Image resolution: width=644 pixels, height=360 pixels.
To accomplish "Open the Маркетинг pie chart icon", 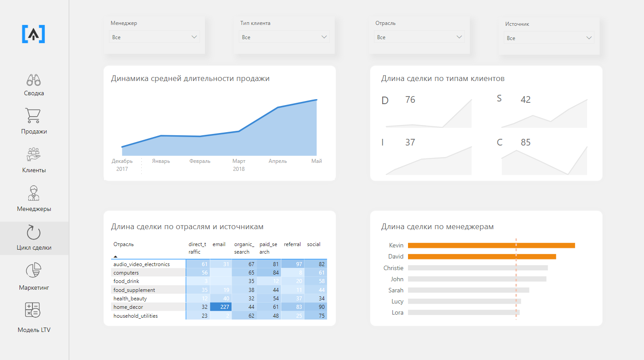I will [34, 271].
